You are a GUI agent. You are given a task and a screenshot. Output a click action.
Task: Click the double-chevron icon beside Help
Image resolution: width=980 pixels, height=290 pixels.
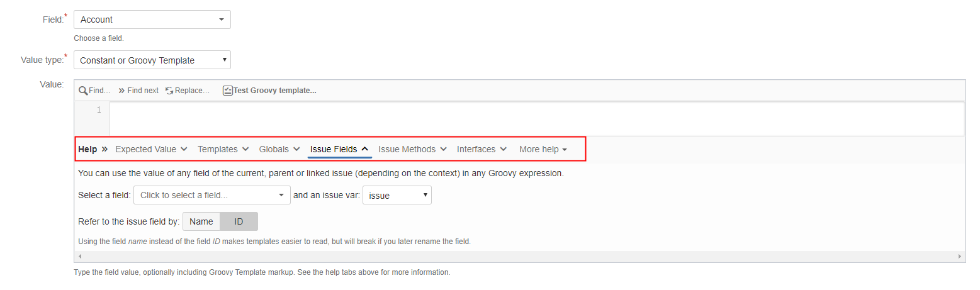104,150
